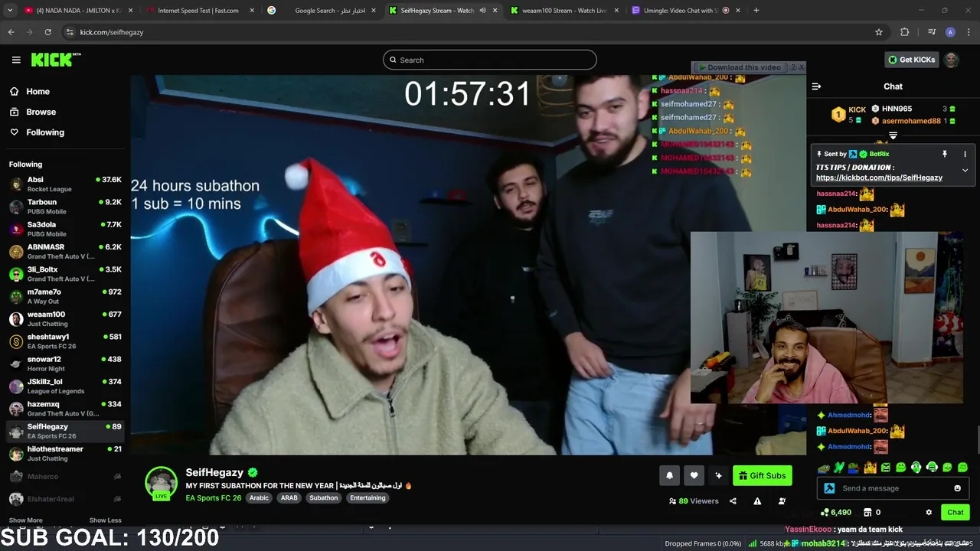Select the Entertaining tag
The height and width of the screenshot is (551, 980).
[367, 497]
